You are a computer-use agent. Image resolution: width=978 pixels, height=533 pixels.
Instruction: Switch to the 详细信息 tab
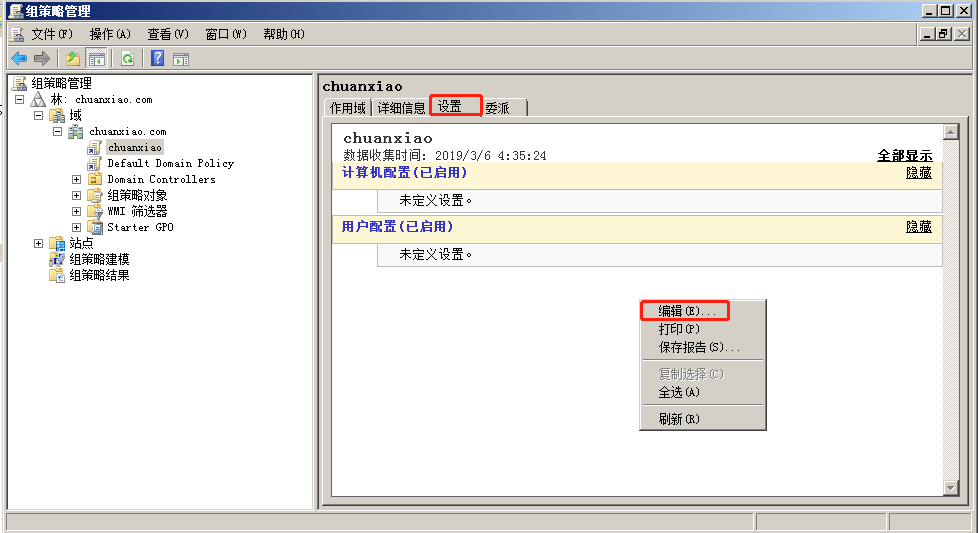point(401,108)
